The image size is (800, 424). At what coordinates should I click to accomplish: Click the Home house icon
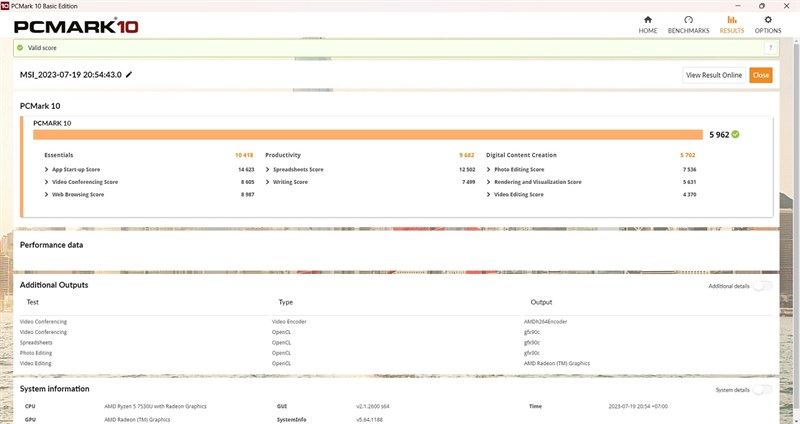tap(647, 19)
